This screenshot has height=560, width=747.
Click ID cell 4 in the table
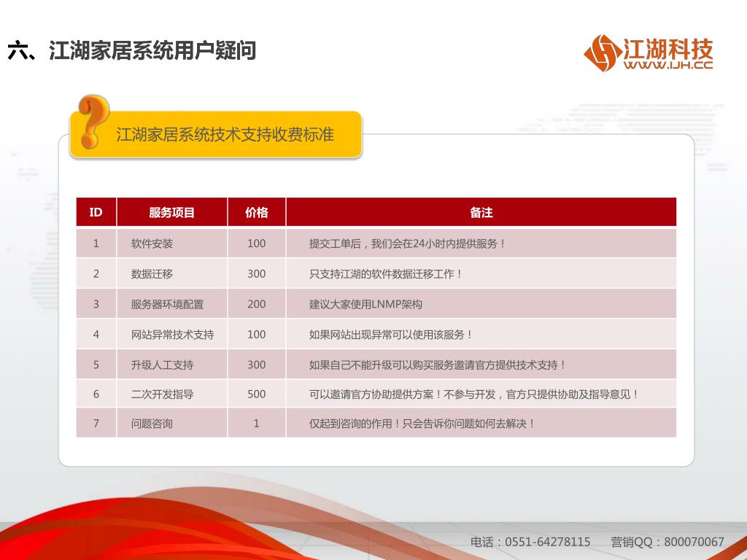click(96, 335)
